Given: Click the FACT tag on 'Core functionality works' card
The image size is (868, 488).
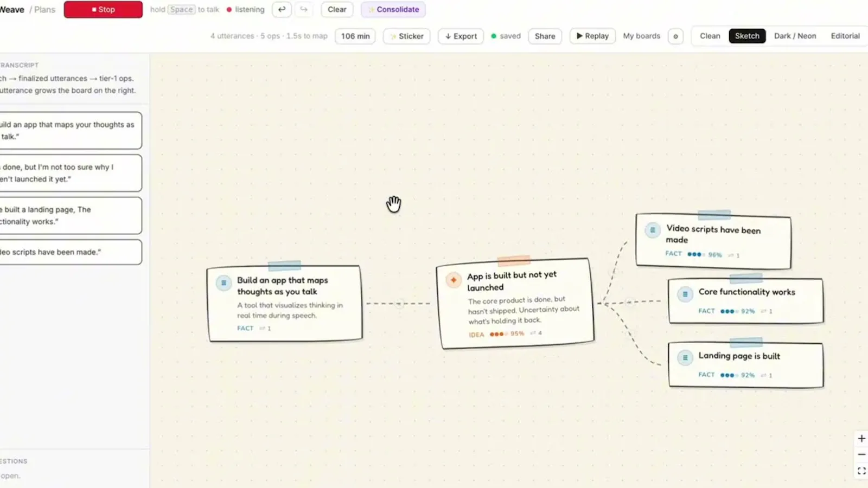Looking at the screenshot, I should [706, 311].
